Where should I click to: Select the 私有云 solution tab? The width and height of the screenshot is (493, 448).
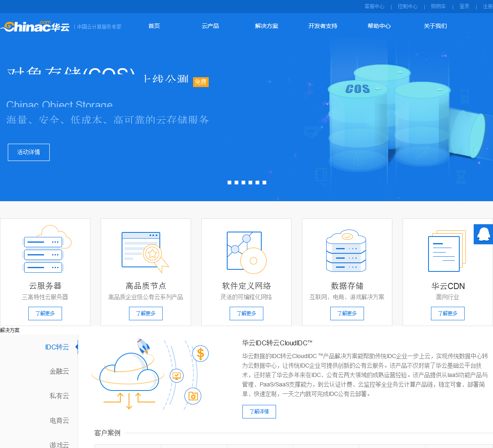click(x=59, y=396)
